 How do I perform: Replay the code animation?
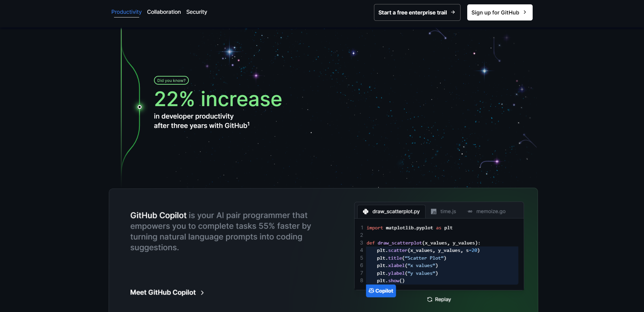(x=439, y=299)
